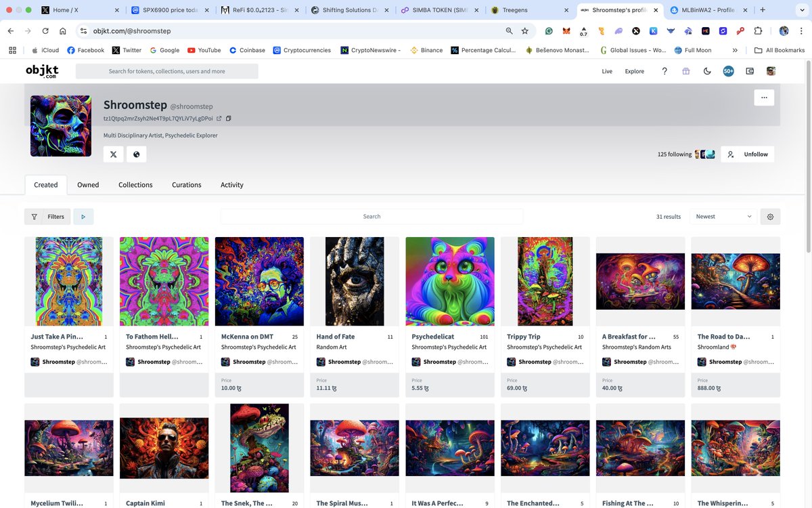Viewport: 812px width, 508px height.
Task: Open the Hand of Fate artwork thumbnail
Action: [x=355, y=281]
